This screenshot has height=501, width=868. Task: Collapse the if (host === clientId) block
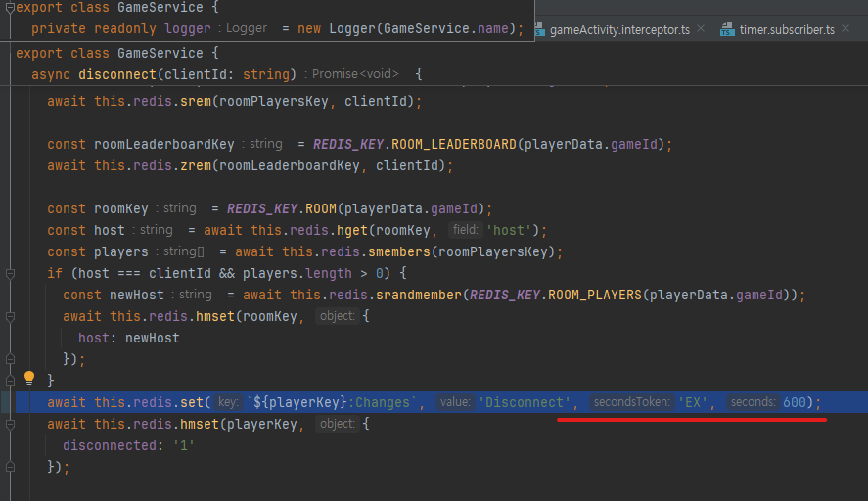pyautogui.click(x=10, y=273)
